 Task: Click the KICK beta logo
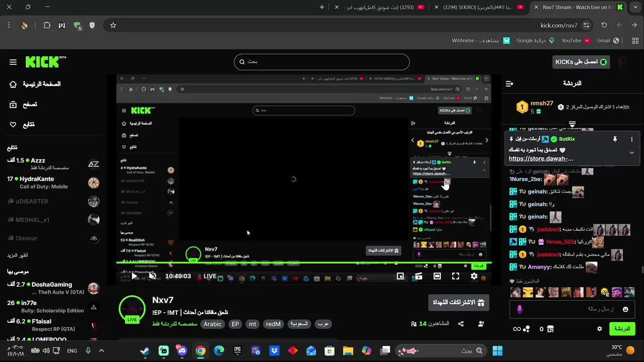click(46, 62)
